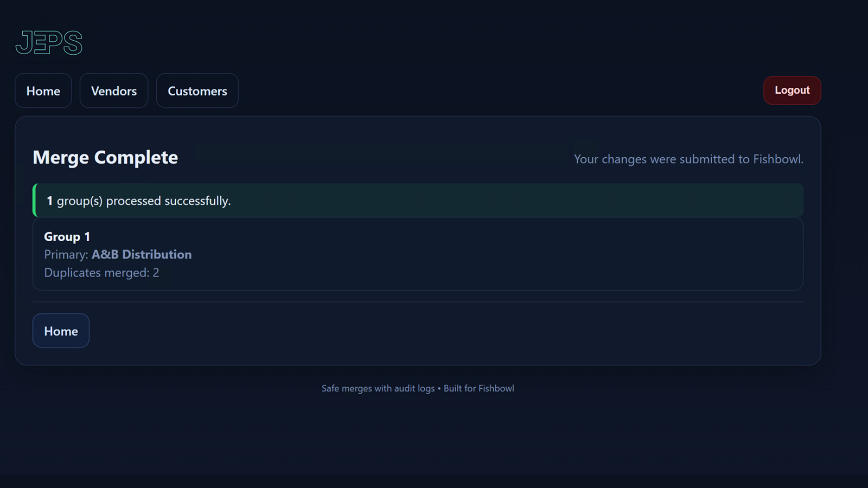Click the Logout button
868x488 pixels.
point(792,91)
